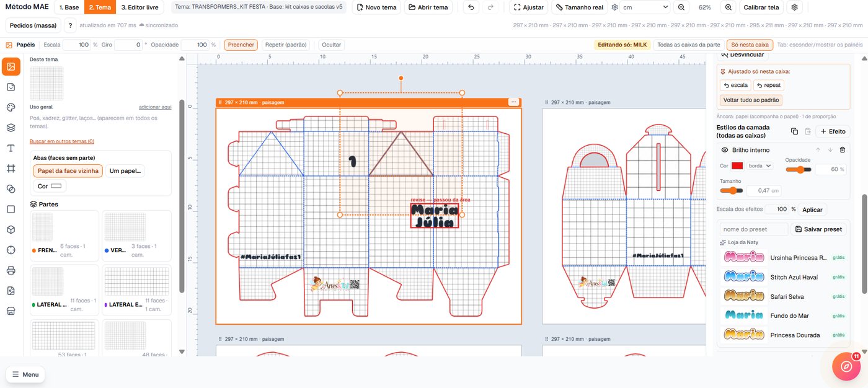Select the Text tool in sidebar

11,148
